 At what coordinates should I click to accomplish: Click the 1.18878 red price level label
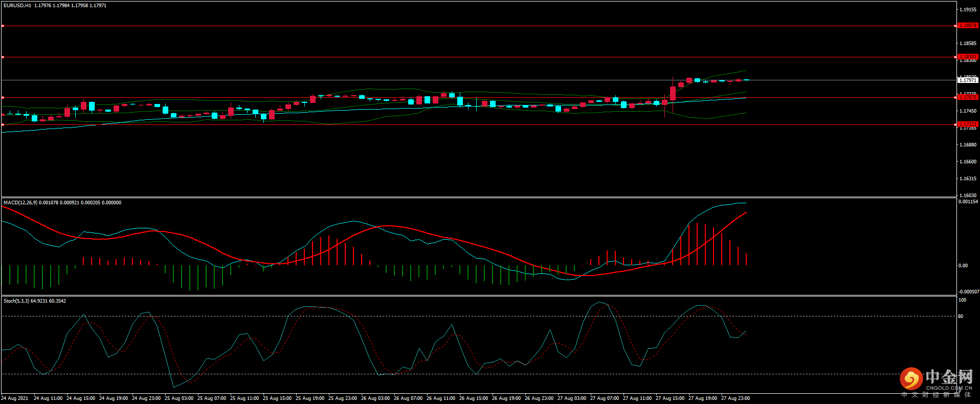click(968, 26)
